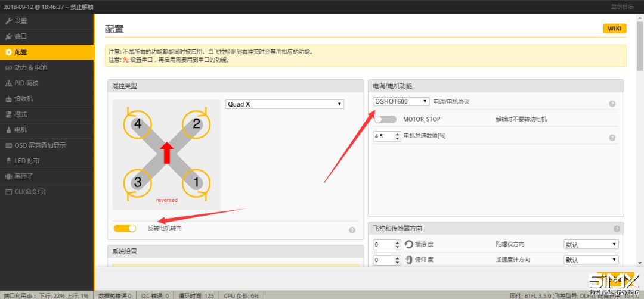Click the 显示日志 link
The image size is (644, 299).
point(622,6)
